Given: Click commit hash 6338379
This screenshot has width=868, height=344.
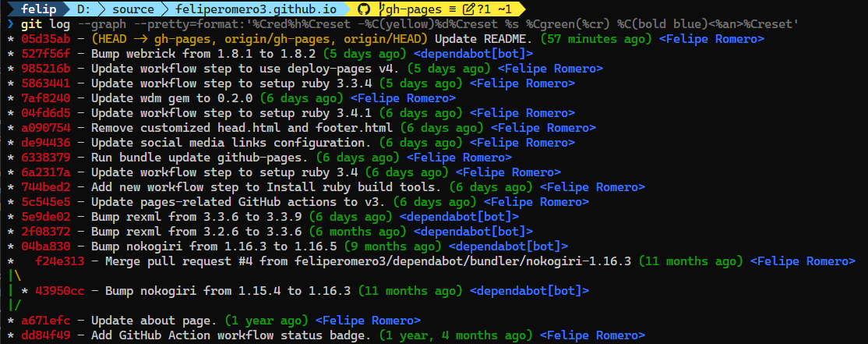Looking at the screenshot, I should tap(45, 158).
